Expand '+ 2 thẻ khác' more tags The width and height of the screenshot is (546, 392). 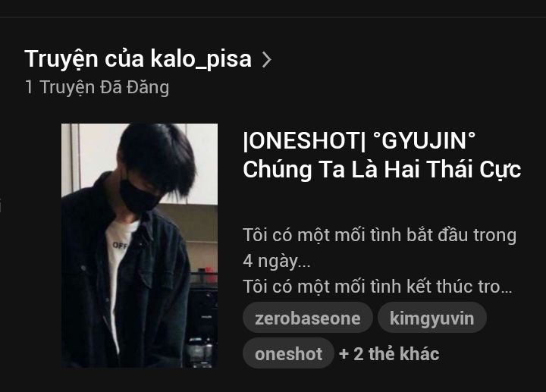pyautogui.click(x=389, y=353)
